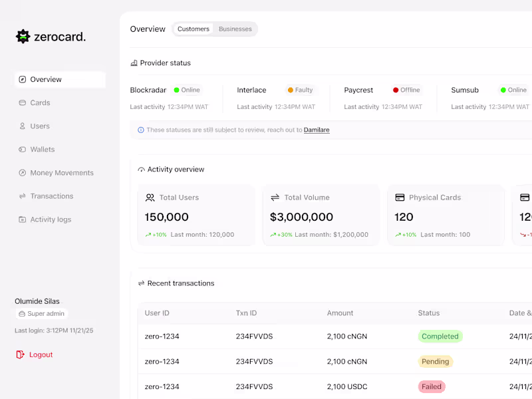Select the Customers tab
The width and height of the screenshot is (532, 399).
point(193,29)
